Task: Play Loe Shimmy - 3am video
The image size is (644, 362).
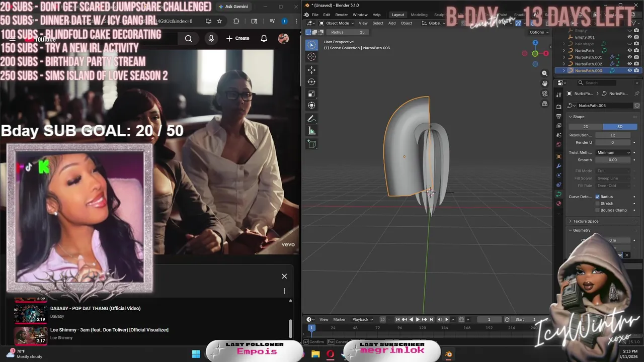Action: click(x=109, y=330)
